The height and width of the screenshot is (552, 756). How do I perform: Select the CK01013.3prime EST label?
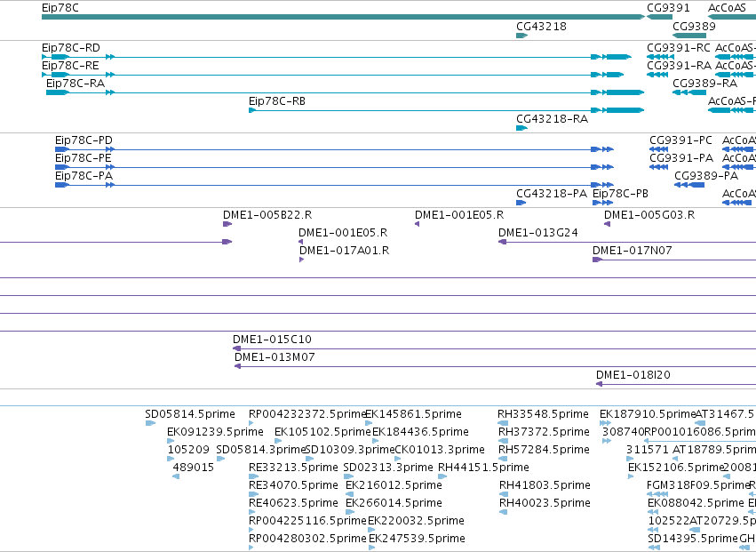click(x=440, y=450)
